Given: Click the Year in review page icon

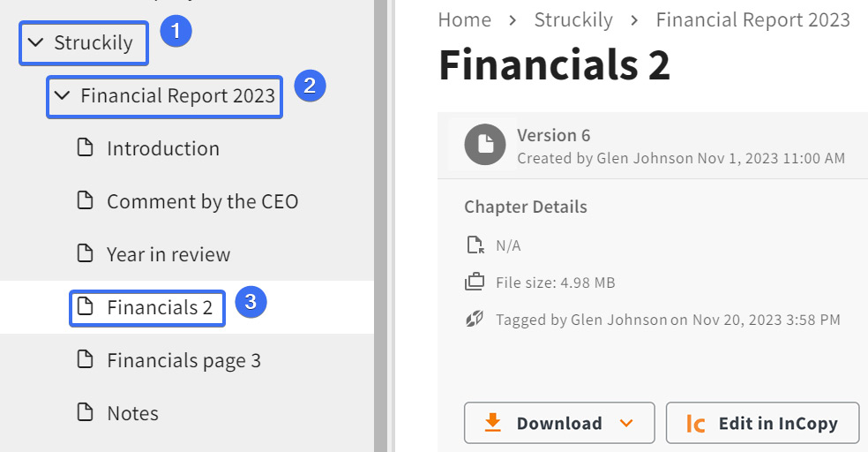Looking at the screenshot, I should 85,253.
